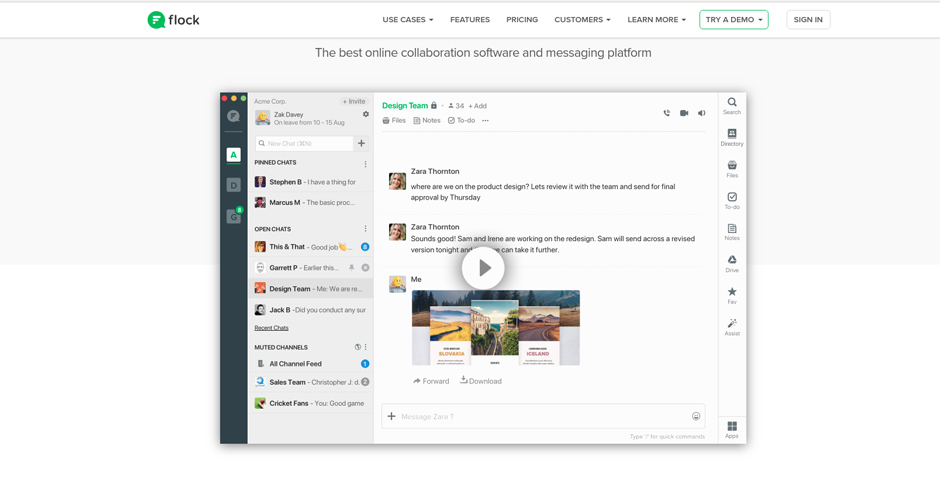Open the FEATURES page

tap(470, 20)
